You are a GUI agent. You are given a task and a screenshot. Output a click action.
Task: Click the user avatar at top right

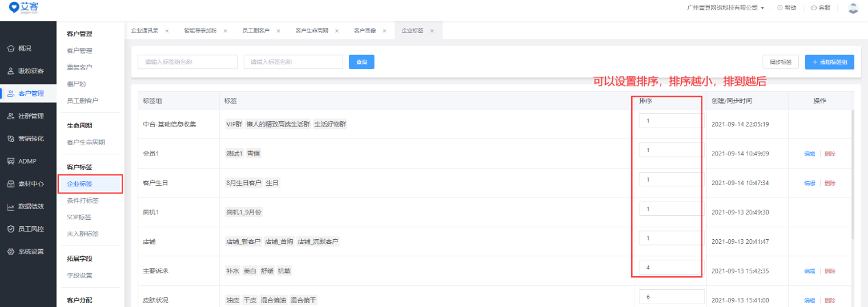(853, 8)
